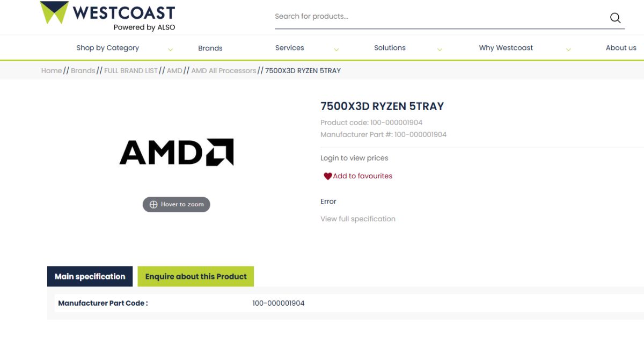Screen dimensions: 644x338
Task: Click the heart favourites icon
Action: click(327, 176)
